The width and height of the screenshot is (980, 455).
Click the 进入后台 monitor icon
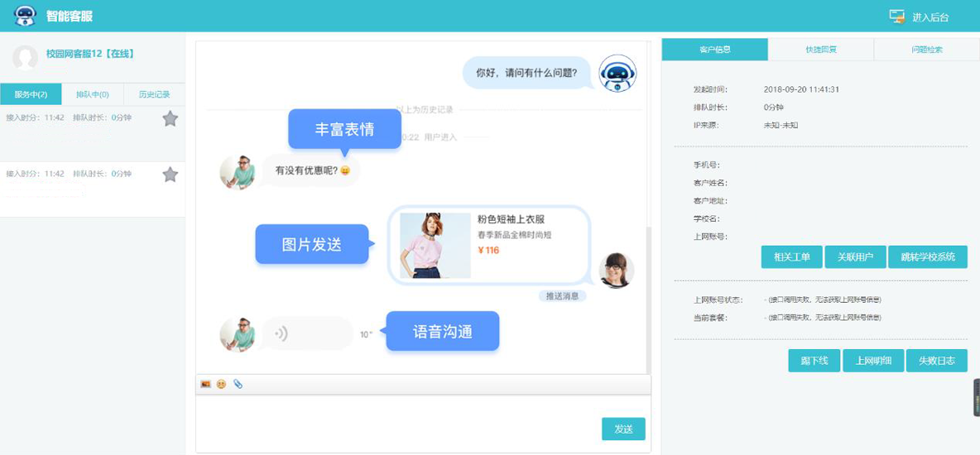point(896,17)
